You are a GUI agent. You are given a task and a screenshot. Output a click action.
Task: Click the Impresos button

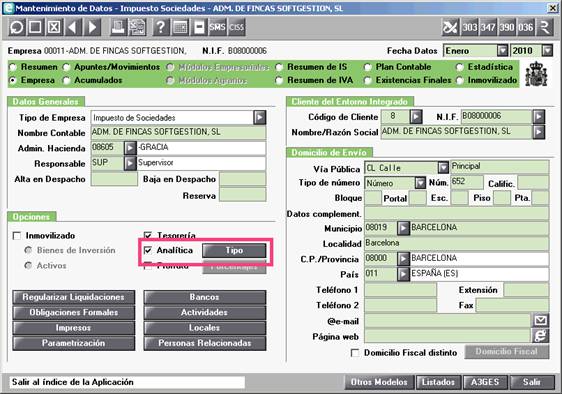[x=73, y=328]
